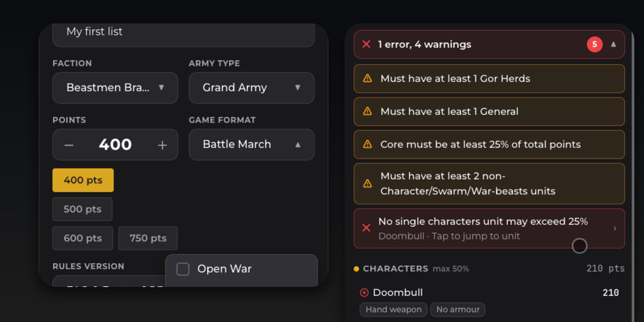Screen dimensions: 644x322
Task: Collapse the Game Format Battle March dropdown
Action: (x=252, y=144)
